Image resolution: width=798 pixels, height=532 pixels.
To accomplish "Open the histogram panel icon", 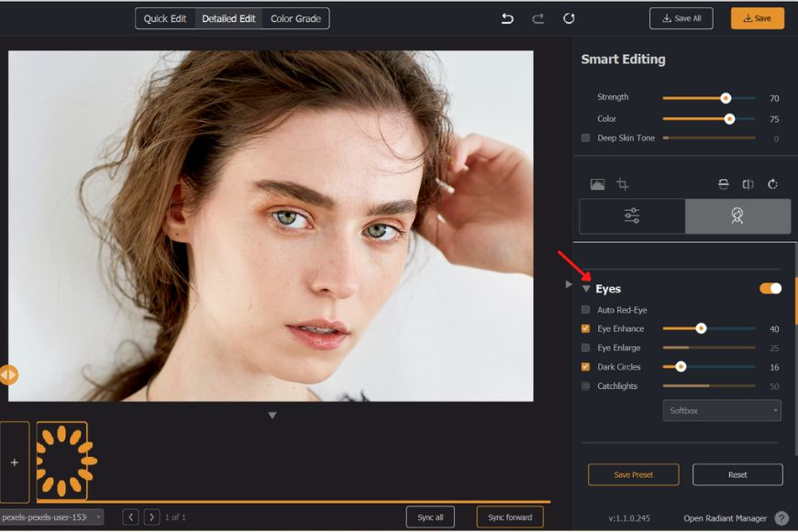I will pyautogui.click(x=596, y=183).
